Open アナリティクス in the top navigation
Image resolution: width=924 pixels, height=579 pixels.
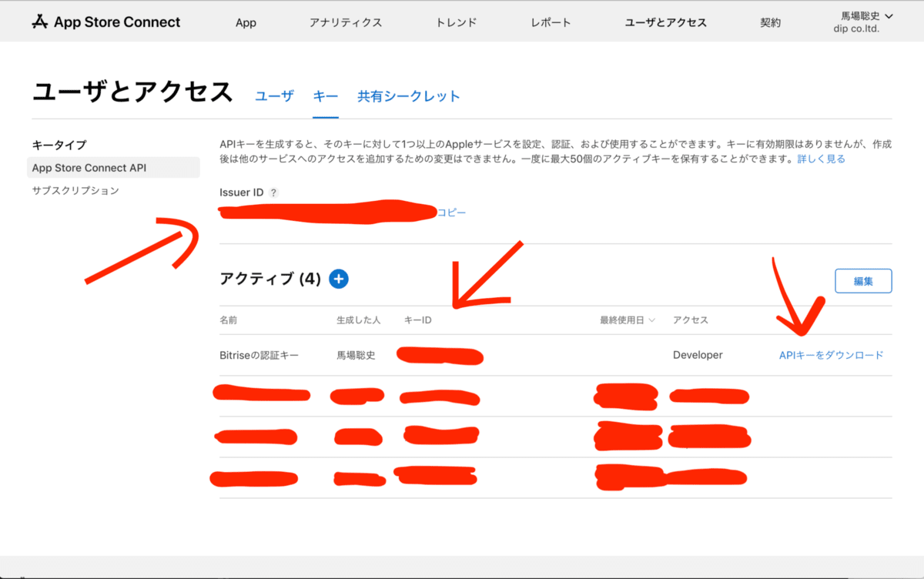point(346,22)
